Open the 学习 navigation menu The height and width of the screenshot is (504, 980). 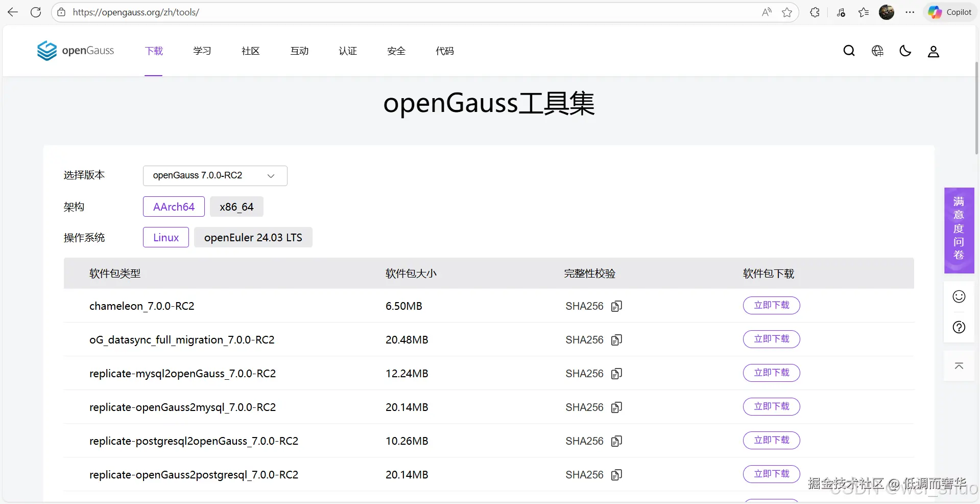202,51
